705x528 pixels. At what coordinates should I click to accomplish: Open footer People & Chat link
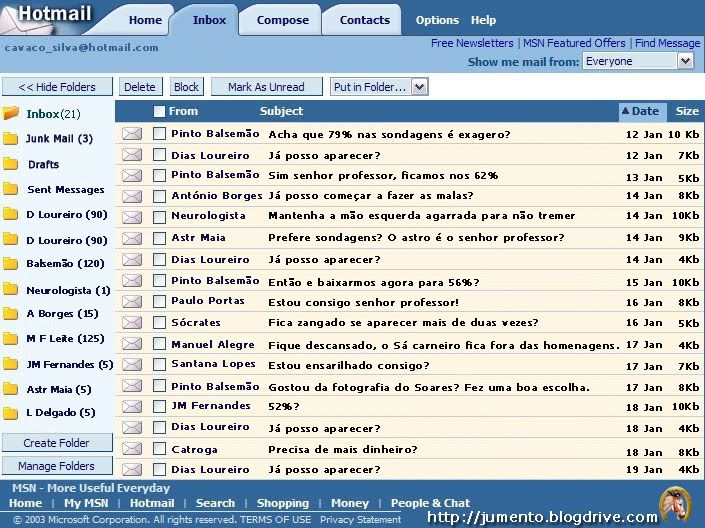click(x=430, y=503)
